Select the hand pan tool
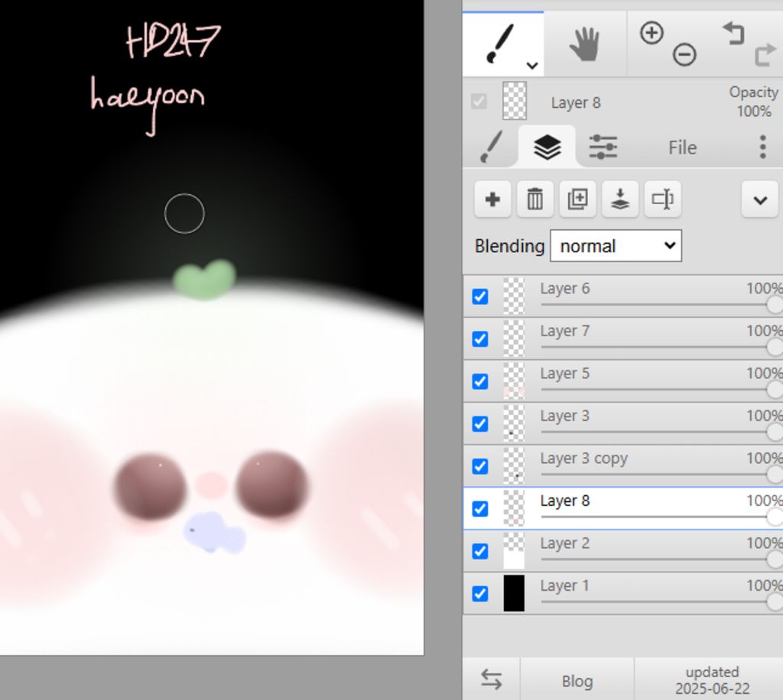Screen dimensions: 783x700 pyautogui.click(x=585, y=44)
